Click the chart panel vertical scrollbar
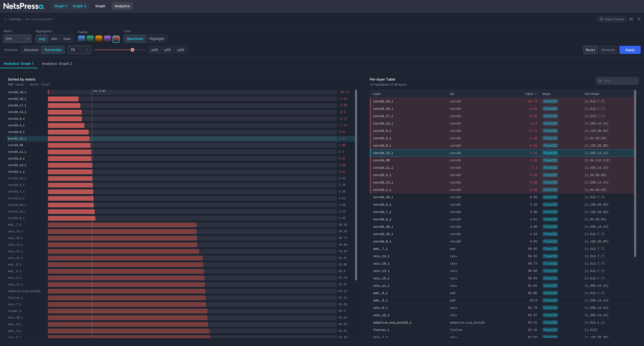This screenshot has width=644, height=346. tap(356, 185)
